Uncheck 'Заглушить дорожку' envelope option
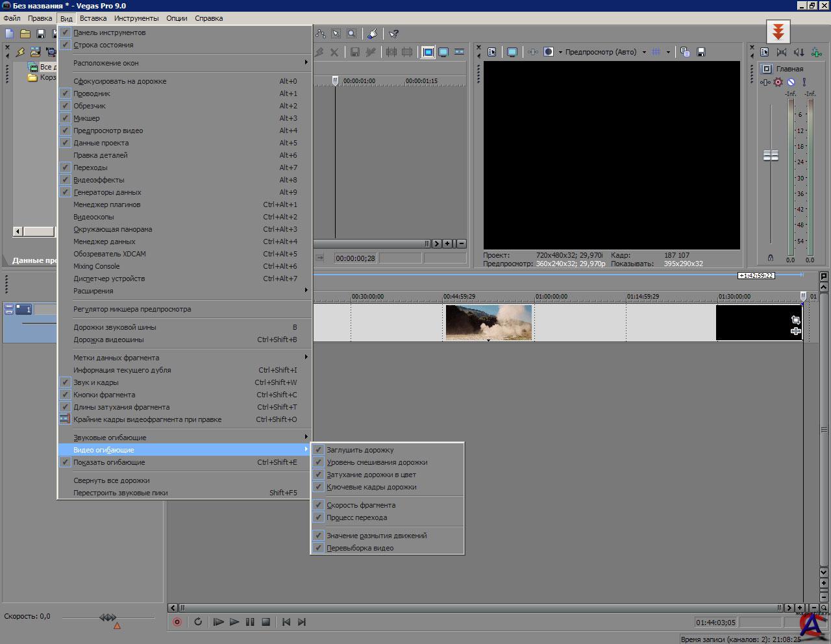 coord(360,450)
